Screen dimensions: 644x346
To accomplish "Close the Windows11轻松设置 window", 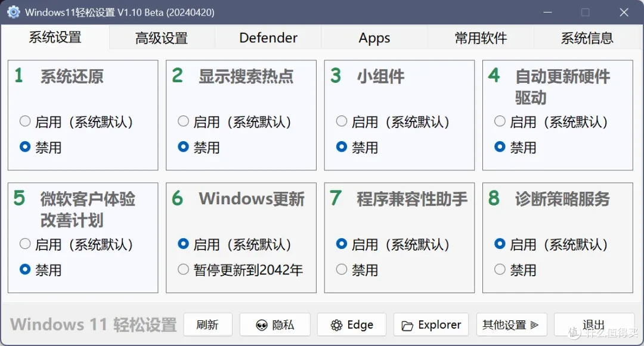I will pyautogui.click(x=624, y=13).
